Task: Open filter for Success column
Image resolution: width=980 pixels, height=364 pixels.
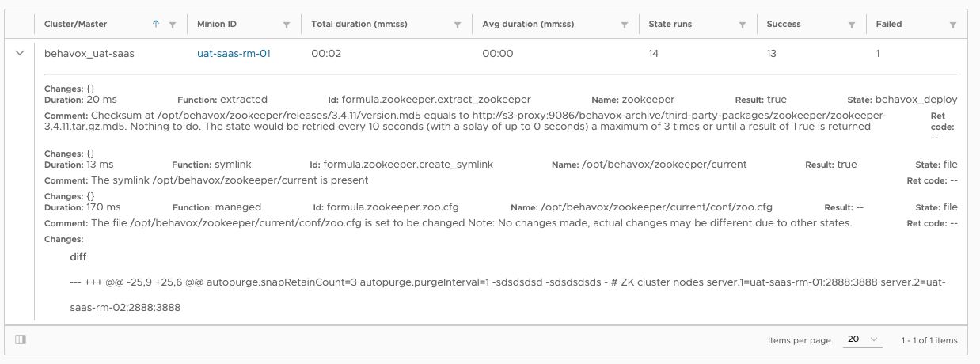Action: (852, 25)
